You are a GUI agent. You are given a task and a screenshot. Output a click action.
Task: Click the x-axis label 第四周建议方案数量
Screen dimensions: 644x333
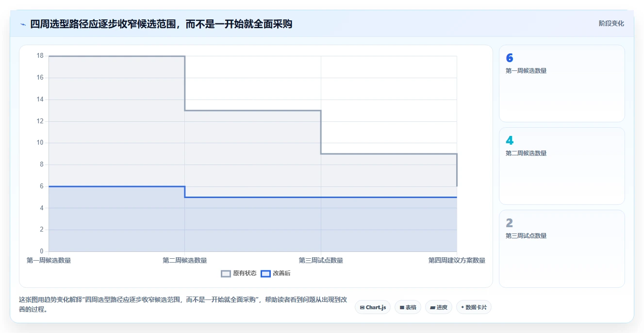(457, 261)
